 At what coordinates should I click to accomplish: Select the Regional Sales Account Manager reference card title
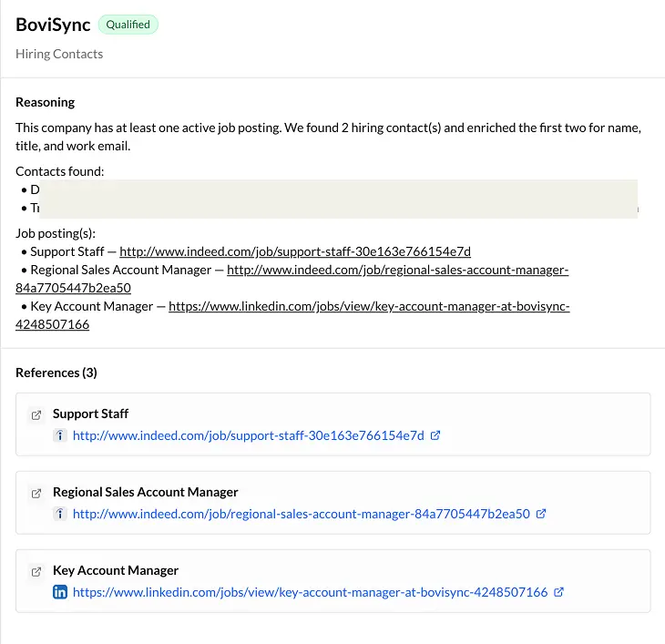tap(145, 492)
